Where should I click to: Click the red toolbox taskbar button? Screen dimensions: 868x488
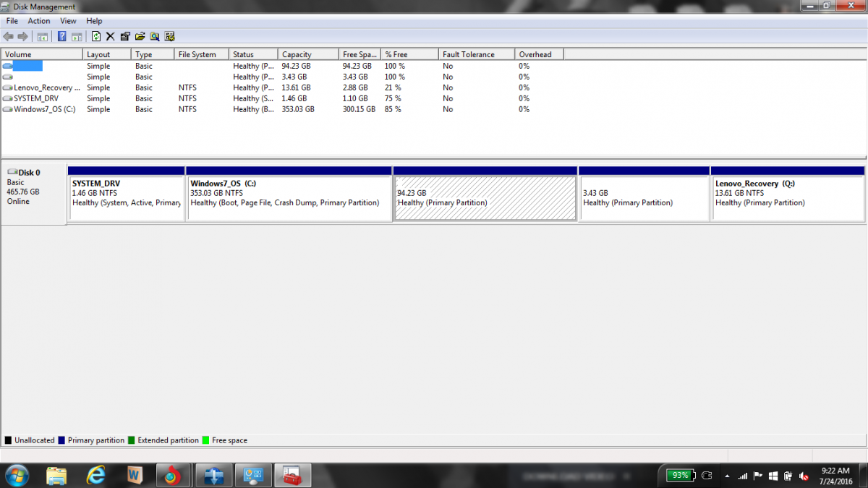(293, 476)
